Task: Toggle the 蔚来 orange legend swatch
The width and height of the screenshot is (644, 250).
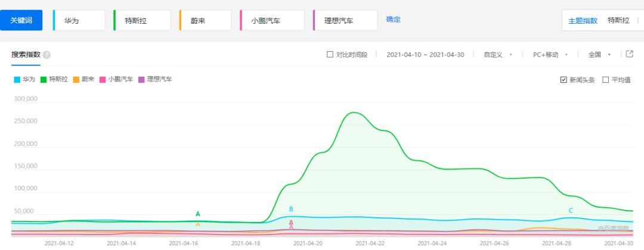Action: click(x=76, y=80)
